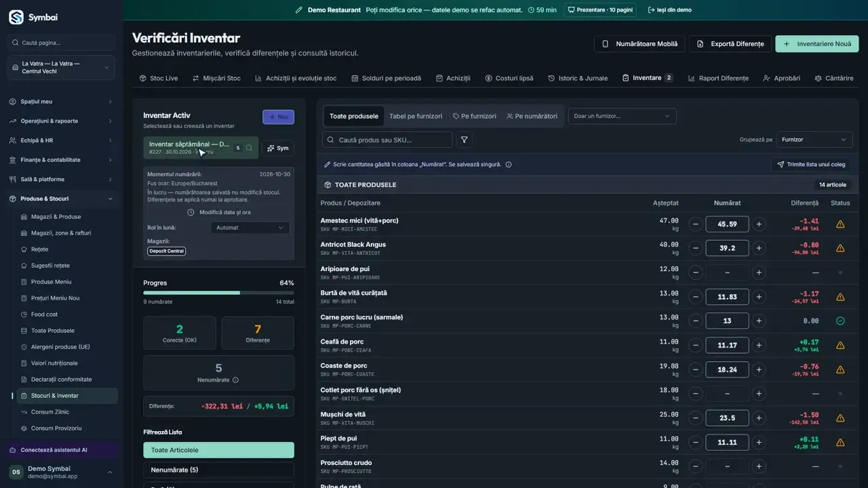Click the Nou button in Inventar Activ
868x488 pixels.
pos(278,117)
